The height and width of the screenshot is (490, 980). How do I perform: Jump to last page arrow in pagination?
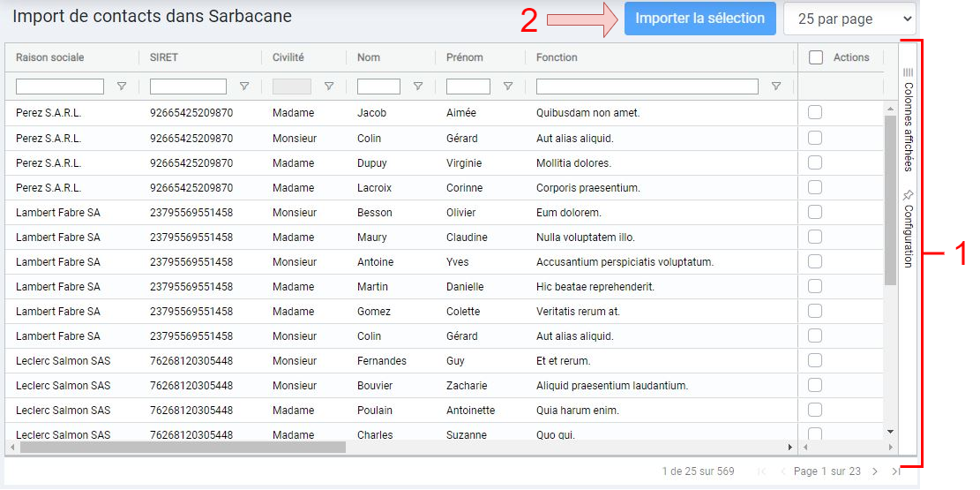click(x=895, y=471)
